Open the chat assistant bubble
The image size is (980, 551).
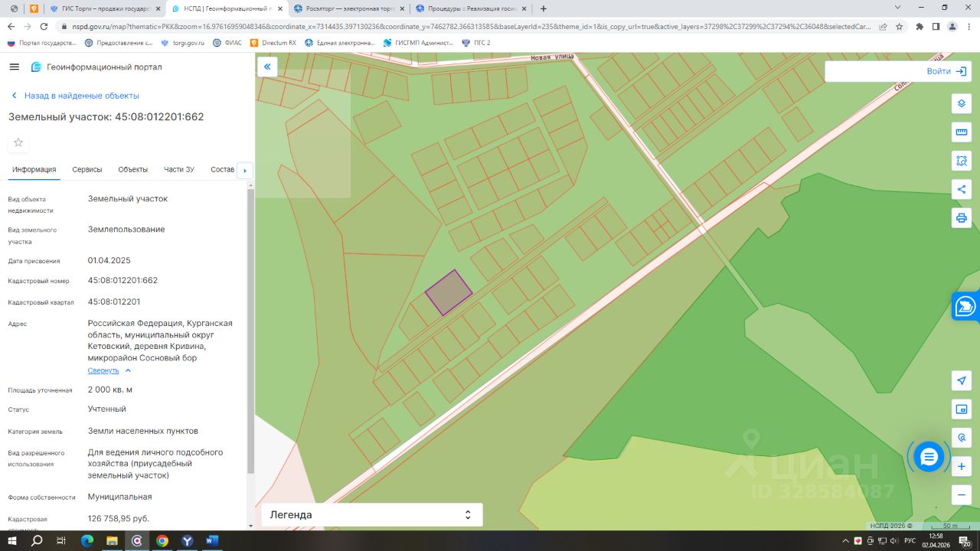tap(929, 458)
